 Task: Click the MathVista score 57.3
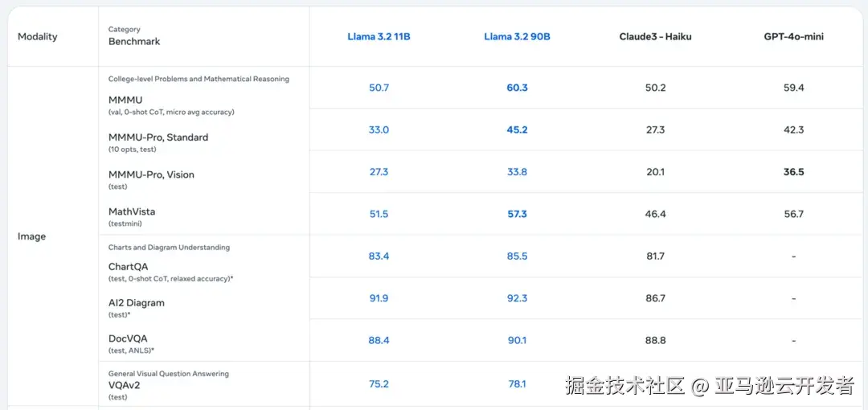(517, 214)
